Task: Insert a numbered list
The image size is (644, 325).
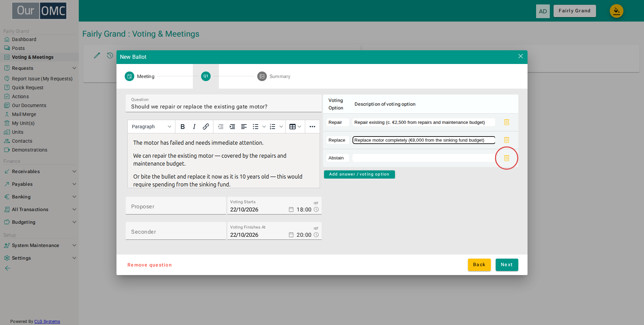Action: pyautogui.click(x=273, y=127)
